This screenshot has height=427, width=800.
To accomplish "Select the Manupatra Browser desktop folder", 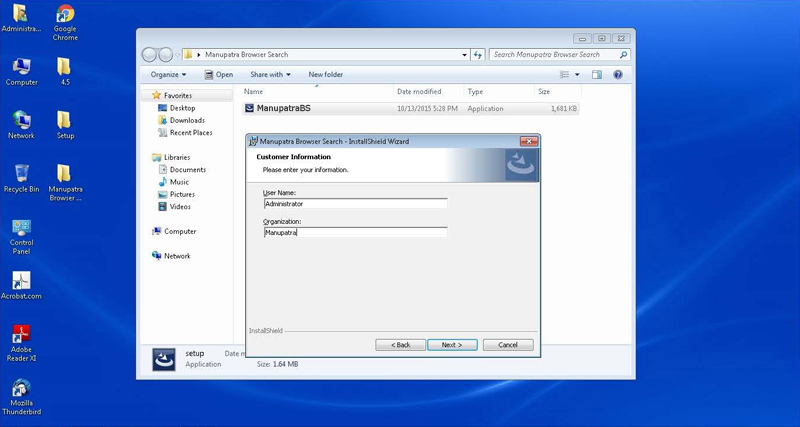I will (x=65, y=183).
